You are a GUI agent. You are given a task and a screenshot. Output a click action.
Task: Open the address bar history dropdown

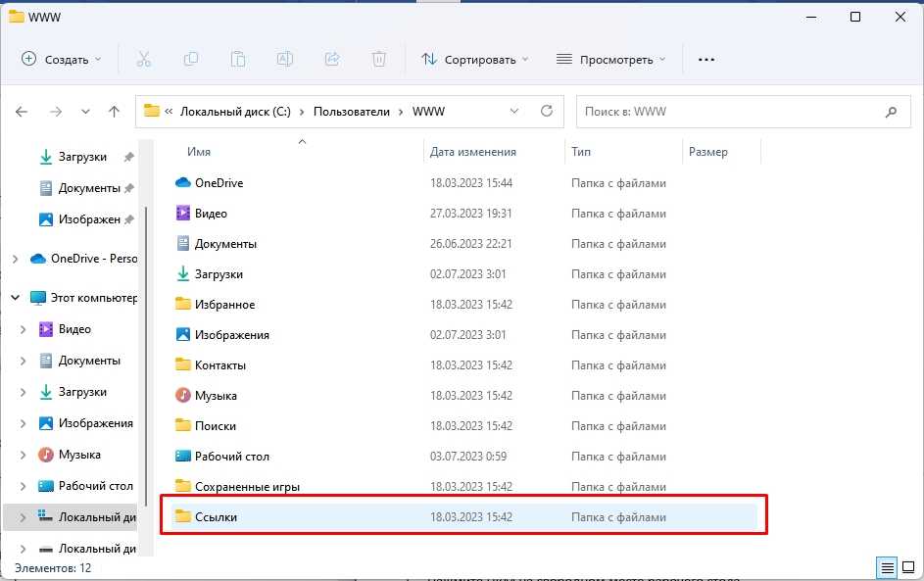514,112
